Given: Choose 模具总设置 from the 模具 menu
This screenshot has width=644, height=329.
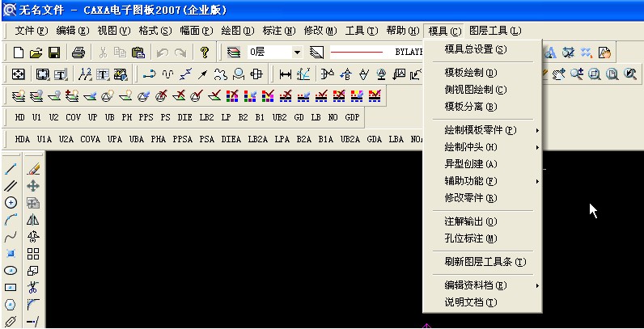Looking at the screenshot, I should [x=482, y=49].
